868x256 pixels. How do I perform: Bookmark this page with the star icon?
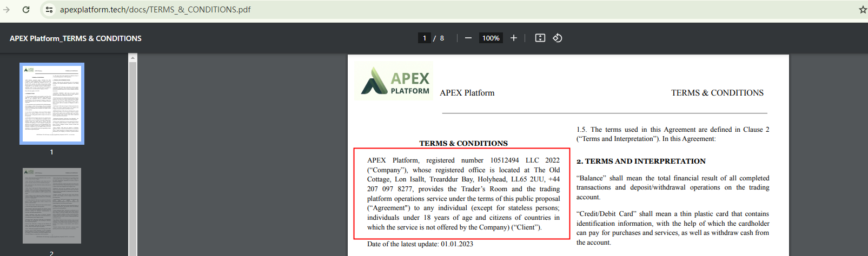[x=863, y=10]
